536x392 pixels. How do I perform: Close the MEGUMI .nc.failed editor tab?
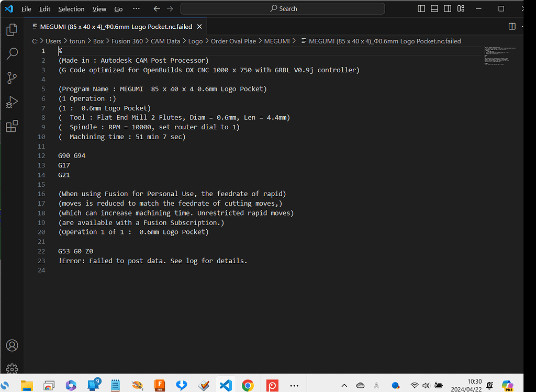point(199,27)
